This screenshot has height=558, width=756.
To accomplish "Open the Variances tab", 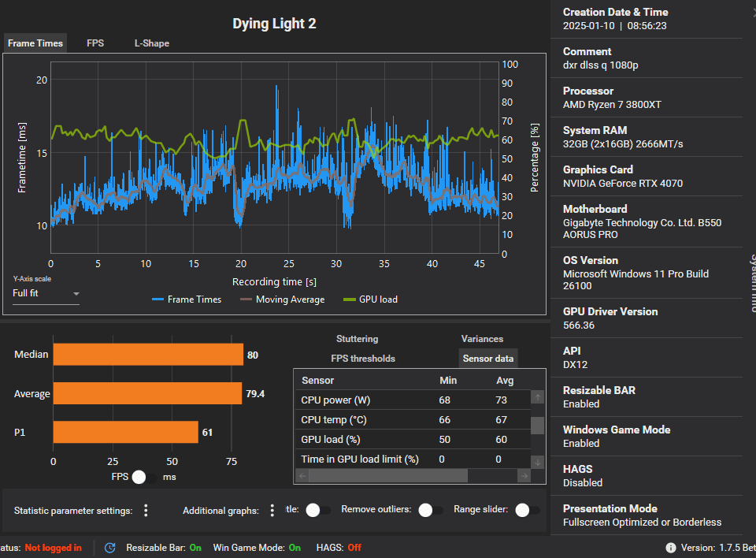I will pyautogui.click(x=482, y=339).
